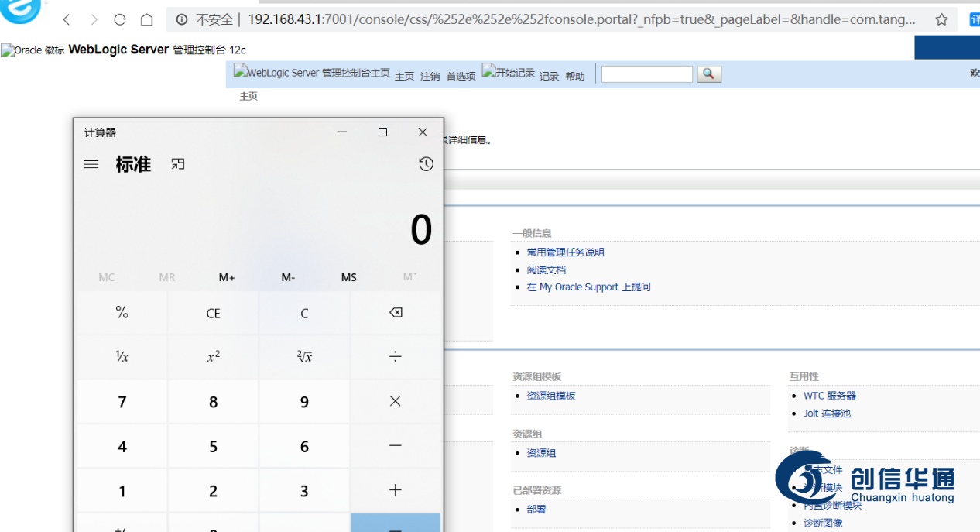The image size is (980, 532).
Task: Click calculator digit 4
Action: pyautogui.click(x=122, y=446)
